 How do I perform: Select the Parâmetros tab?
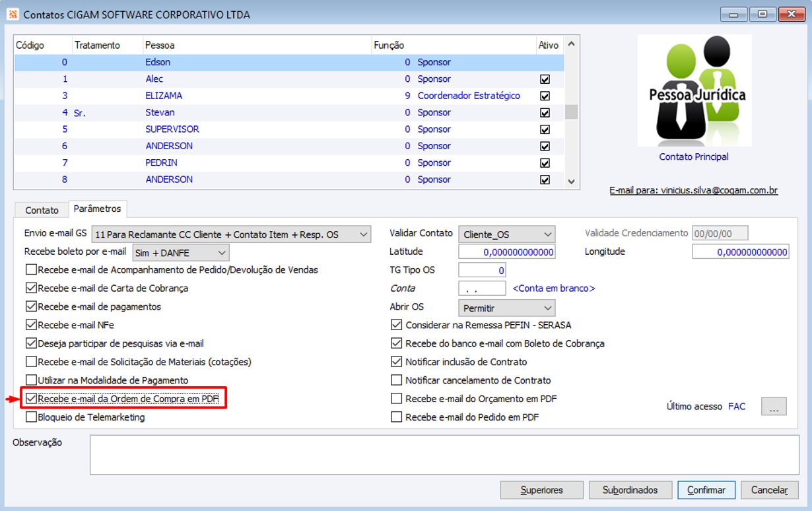tap(97, 209)
